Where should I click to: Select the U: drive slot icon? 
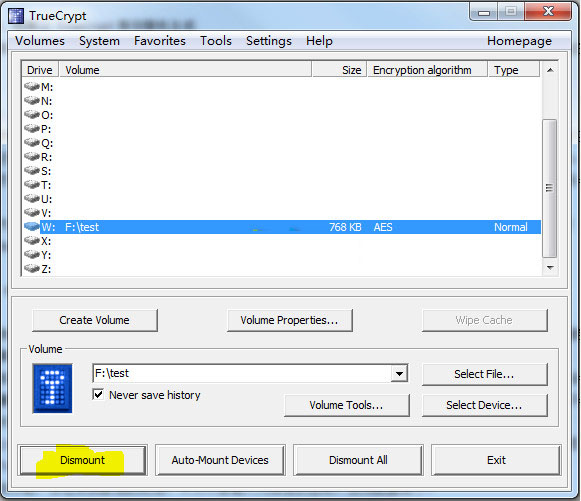pyautogui.click(x=32, y=199)
